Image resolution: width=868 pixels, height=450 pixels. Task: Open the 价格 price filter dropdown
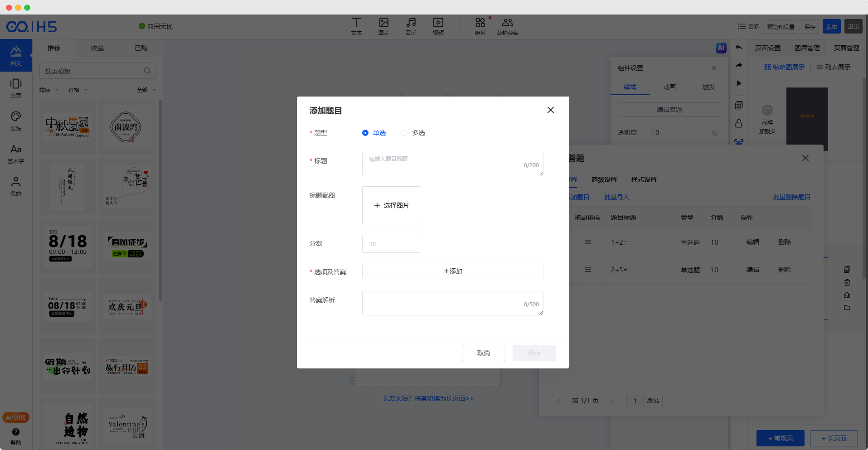click(78, 90)
